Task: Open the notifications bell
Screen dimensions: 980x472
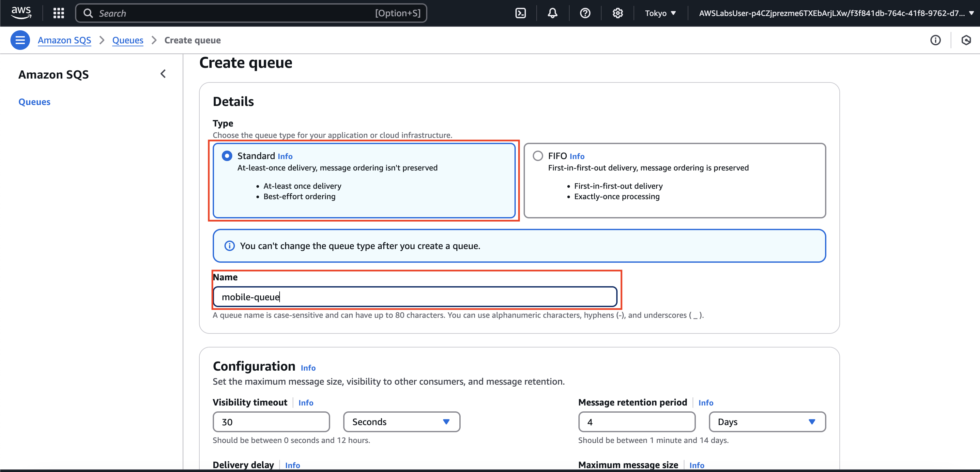Action: click(x=552, y=13)
